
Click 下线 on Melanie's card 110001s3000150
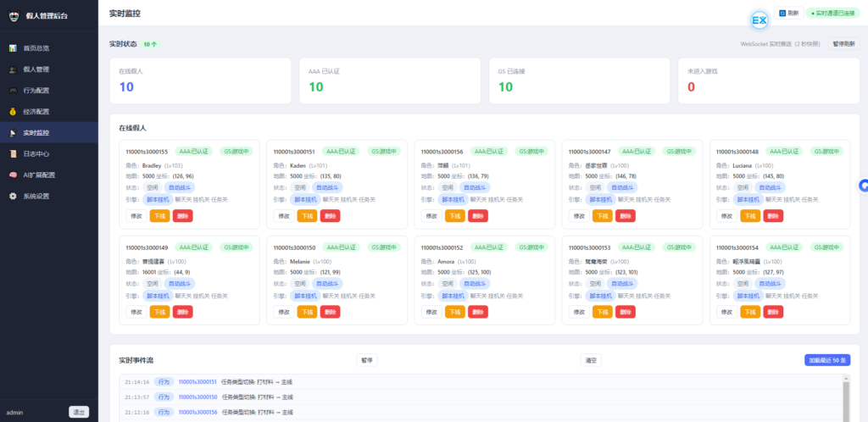click(307, 312)
